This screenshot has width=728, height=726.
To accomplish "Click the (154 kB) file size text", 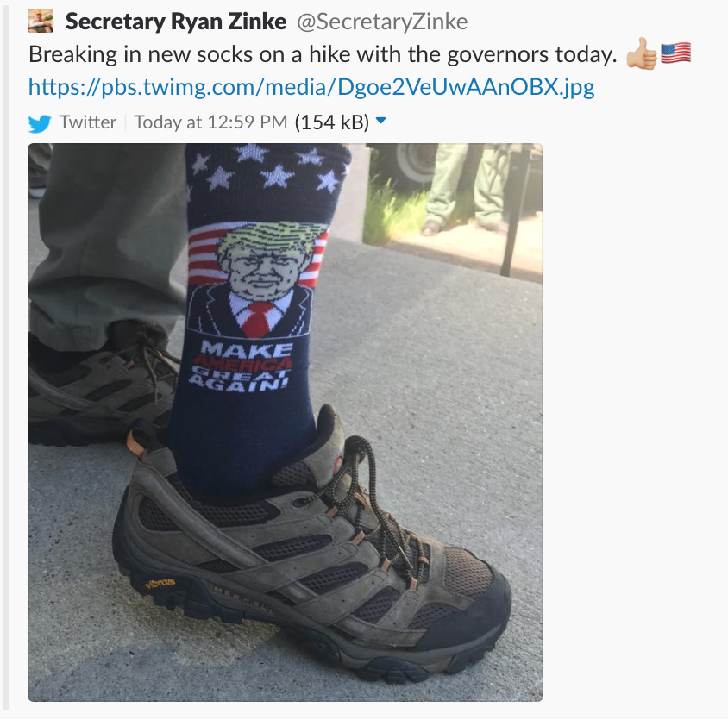I will (x=332, y=122).
